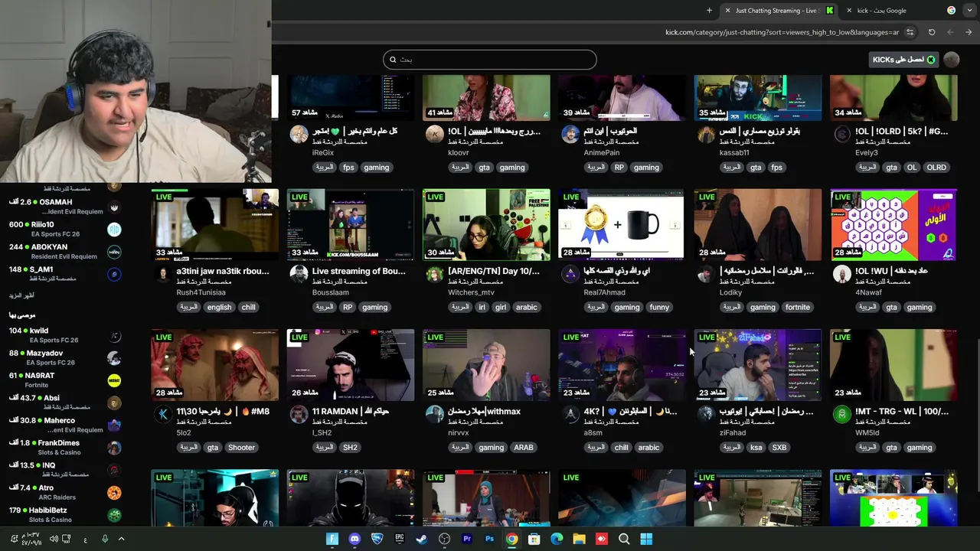Click 'SXB' tag on ziFahad stream
The image size is (980, 551).
(779, 448)
